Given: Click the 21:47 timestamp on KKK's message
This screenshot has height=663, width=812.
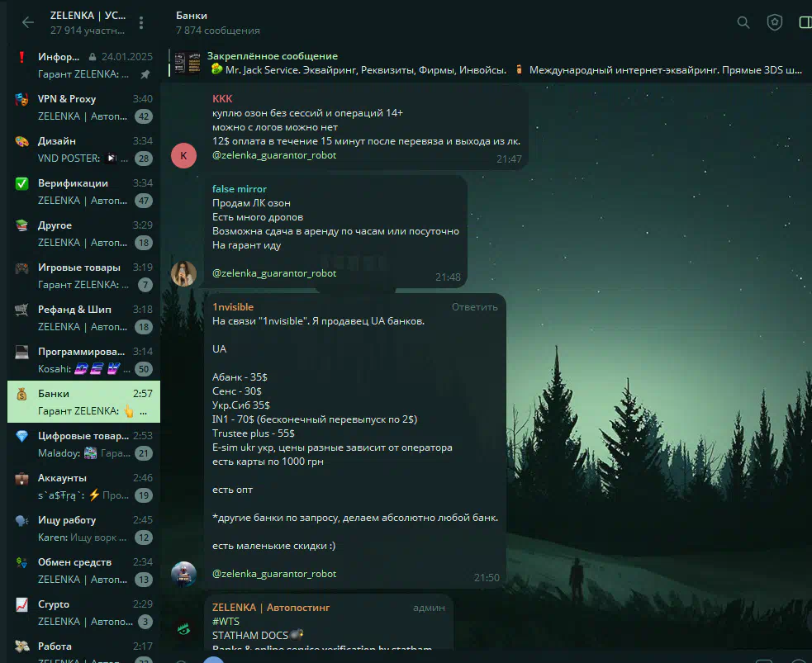Looking at the screenshot, I should [509, 159].
